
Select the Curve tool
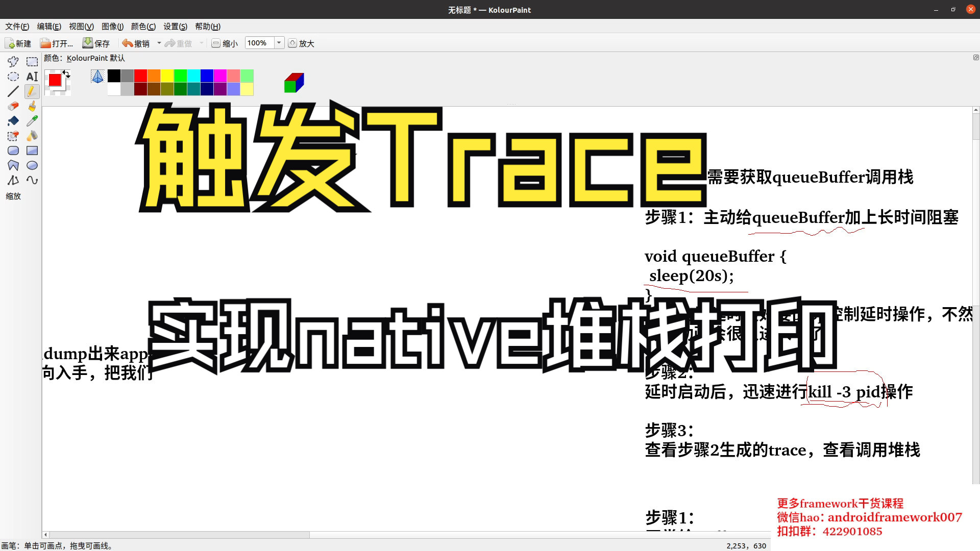coord(32,180)
